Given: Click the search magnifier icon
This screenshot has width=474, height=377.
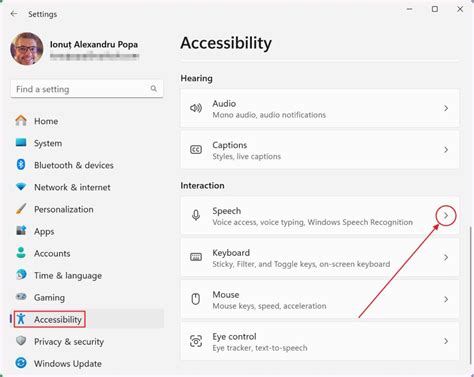Looking at the screenshot, I should [x=153, y=89].
